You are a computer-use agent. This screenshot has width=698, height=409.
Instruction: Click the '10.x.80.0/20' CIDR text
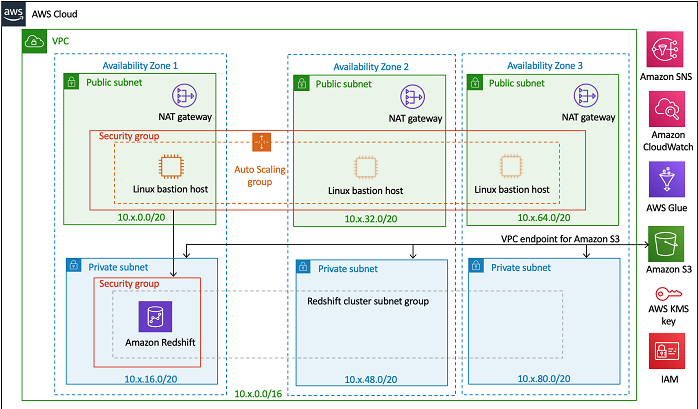coord(544,379)
